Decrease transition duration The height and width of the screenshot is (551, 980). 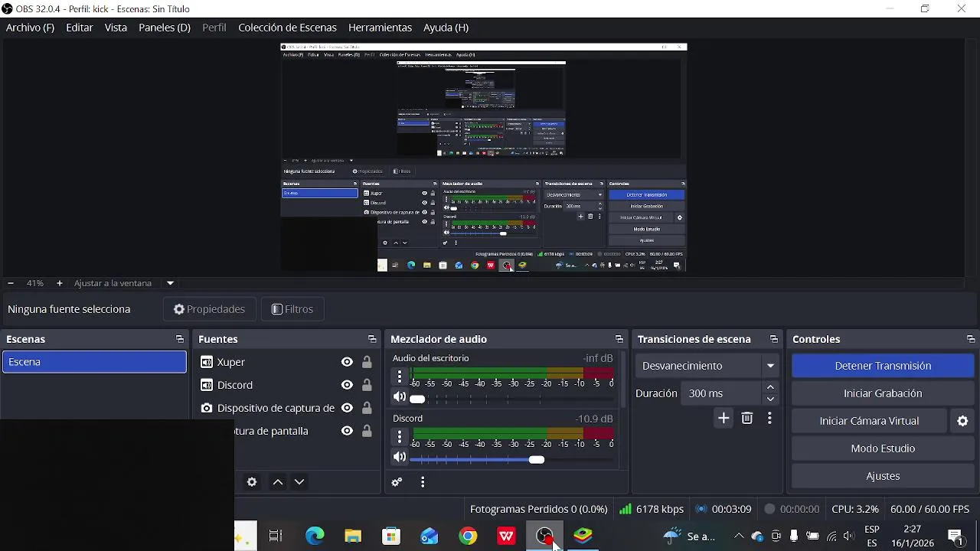click(x=771, y=399)
